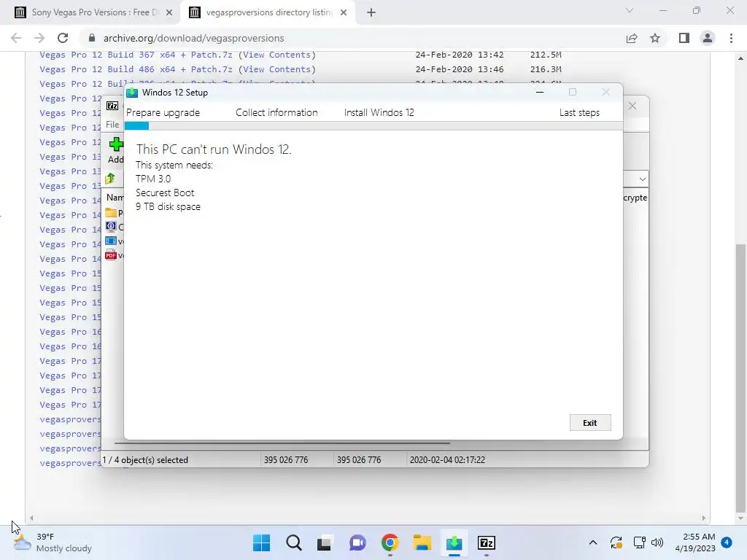This screenshot has height=560, width=747.
Task: Select the blue executable file icon in 7-Zip list
Action: 111,241
